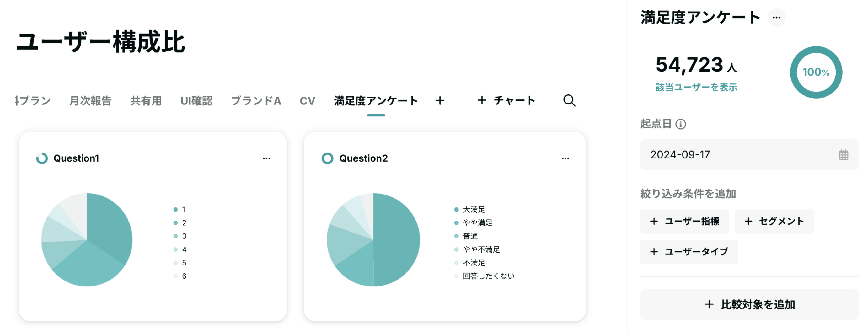
Task: Click legend entry 6 in Question1
Action: (180, 276)
